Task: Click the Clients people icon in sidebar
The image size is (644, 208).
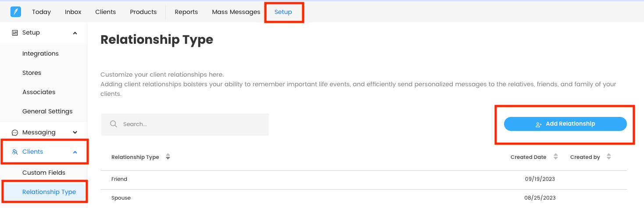Action: (x=15, y=152)
